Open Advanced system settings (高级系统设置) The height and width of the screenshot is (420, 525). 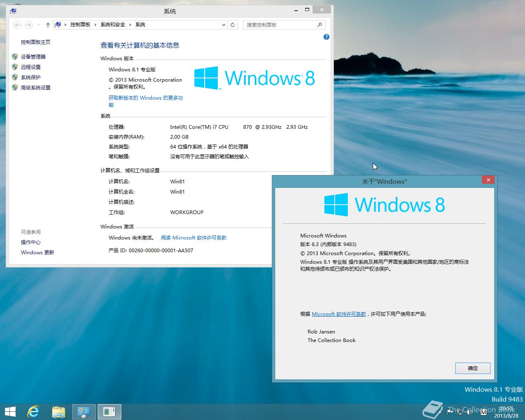coord(36,87)
